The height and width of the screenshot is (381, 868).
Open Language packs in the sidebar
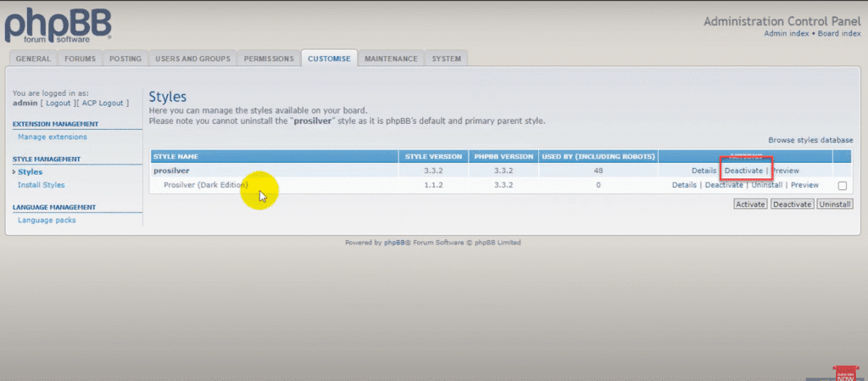coord(47,221)
